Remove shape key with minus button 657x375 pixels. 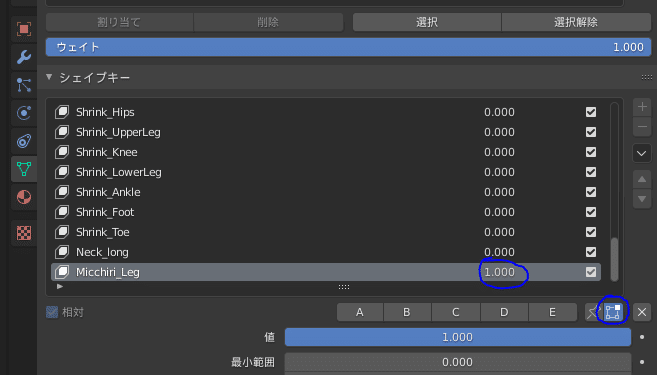[642, 127]
